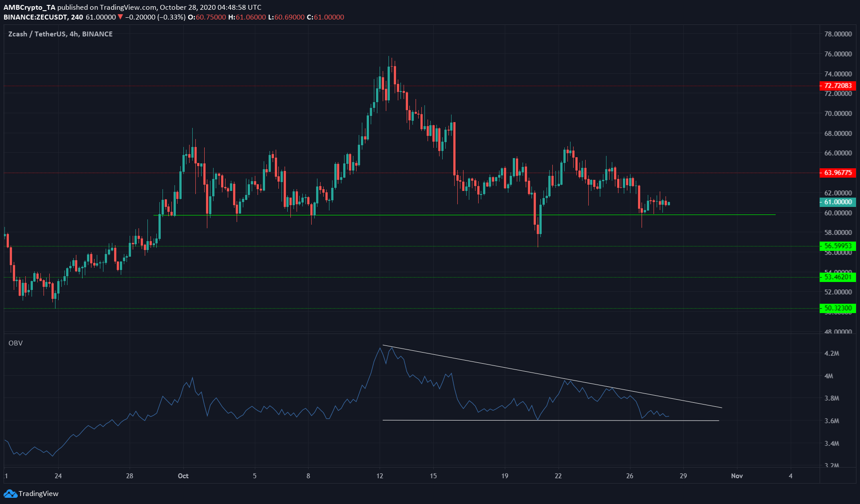Click the green 53.46201 support label

837,278
